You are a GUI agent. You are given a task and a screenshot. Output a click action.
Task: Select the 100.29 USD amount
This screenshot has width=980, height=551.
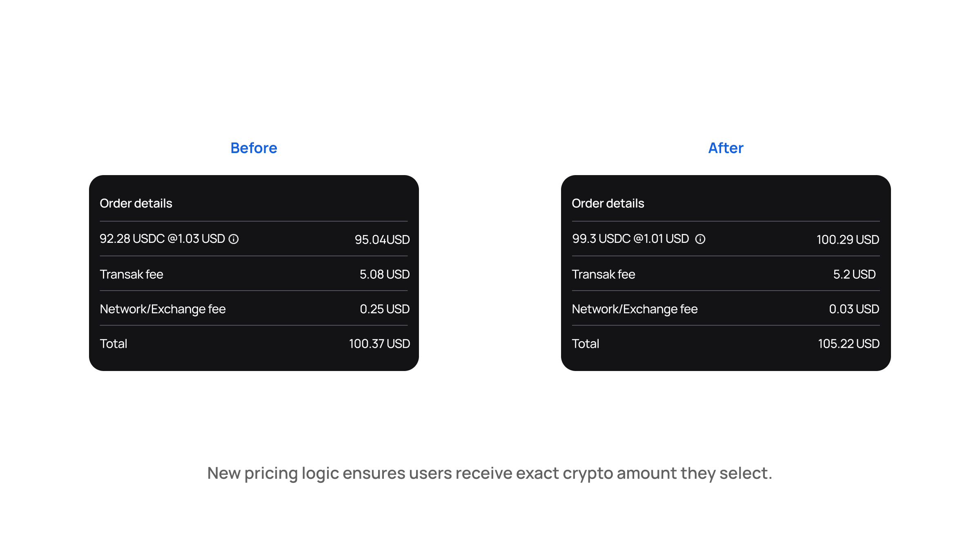click(848, 240)
